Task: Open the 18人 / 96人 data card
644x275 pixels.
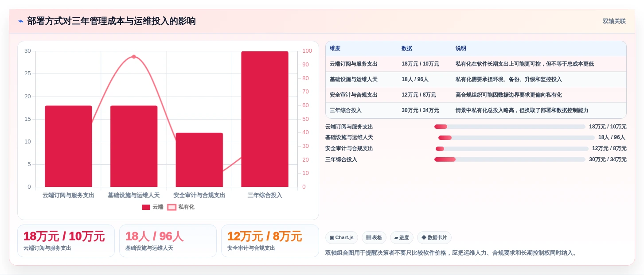Action: (x=168, y=241)
